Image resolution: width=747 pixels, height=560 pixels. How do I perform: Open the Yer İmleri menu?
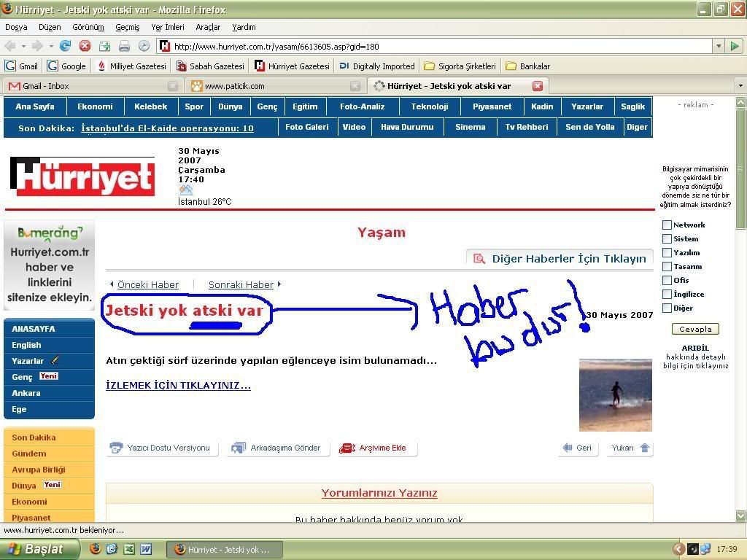pyautogui.click(x=167, y=27)
